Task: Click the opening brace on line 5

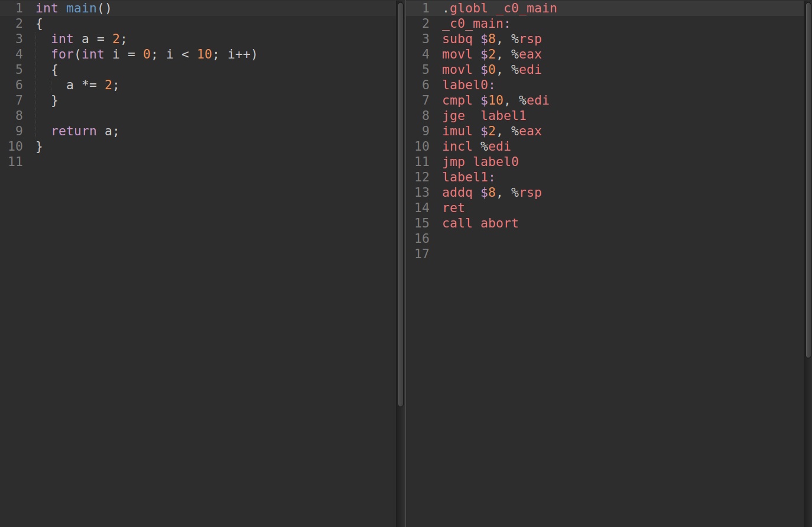Action: pyautogui.click(x=54, y=70)
